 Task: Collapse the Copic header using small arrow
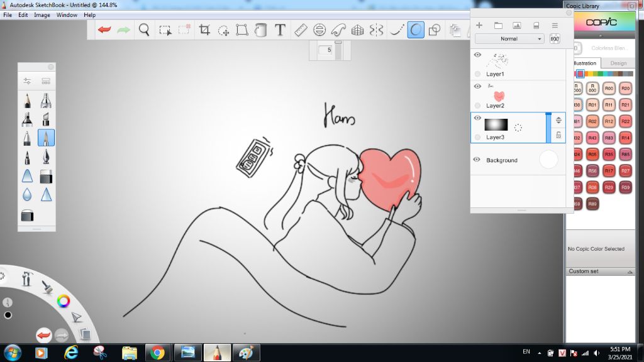601,36
